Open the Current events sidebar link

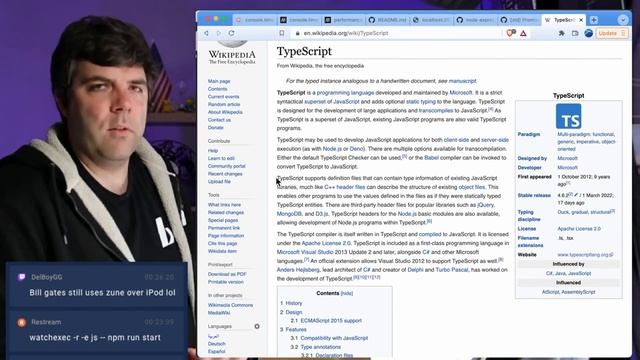[x=223, y=97]
